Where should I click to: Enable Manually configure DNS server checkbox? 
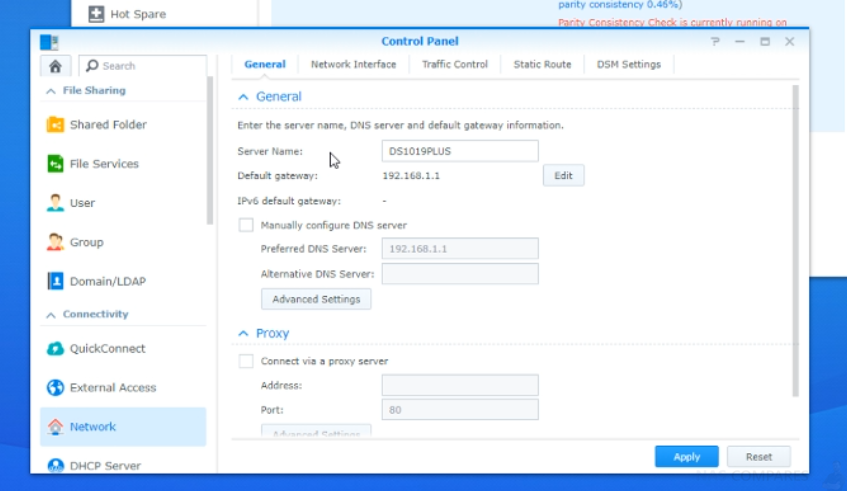coord(246,225)
